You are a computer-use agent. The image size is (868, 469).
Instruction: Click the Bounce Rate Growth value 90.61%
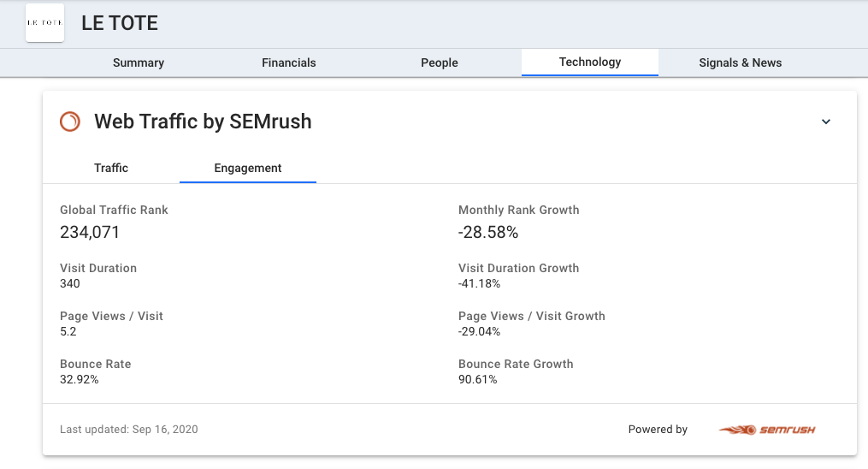click(x=478, y=380)
